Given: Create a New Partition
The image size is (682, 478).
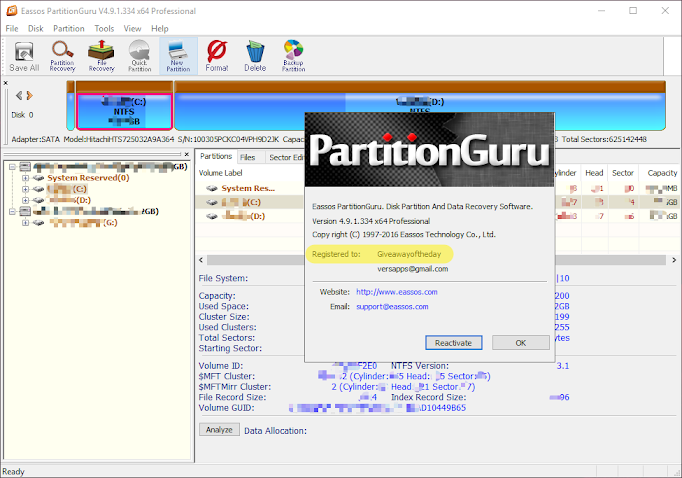Looking at the screenshot, I should pos(178,56).
